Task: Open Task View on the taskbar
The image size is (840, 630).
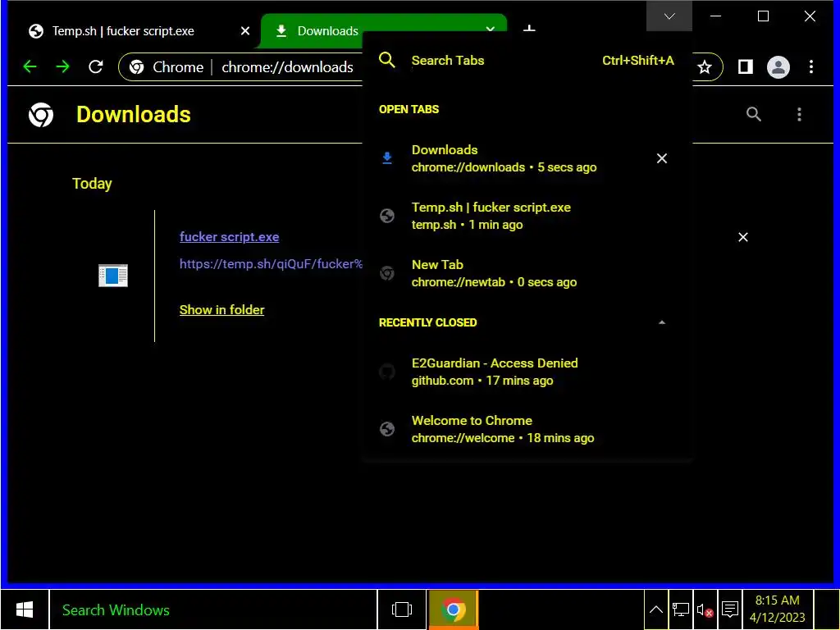Action: click(x=402, y=609)
